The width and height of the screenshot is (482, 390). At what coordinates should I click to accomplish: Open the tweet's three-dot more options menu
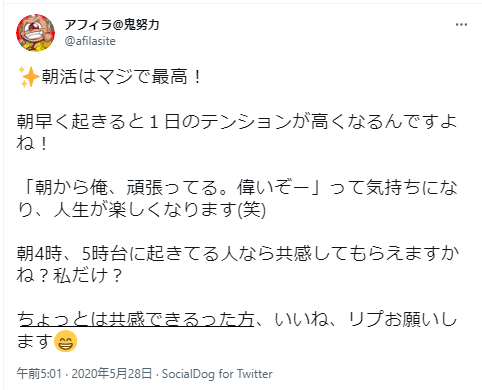pos(461,25)
